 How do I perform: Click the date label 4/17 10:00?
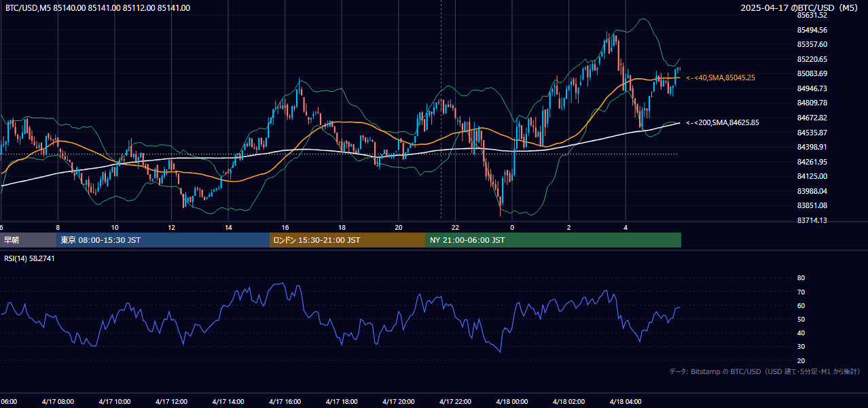(115, 402)
